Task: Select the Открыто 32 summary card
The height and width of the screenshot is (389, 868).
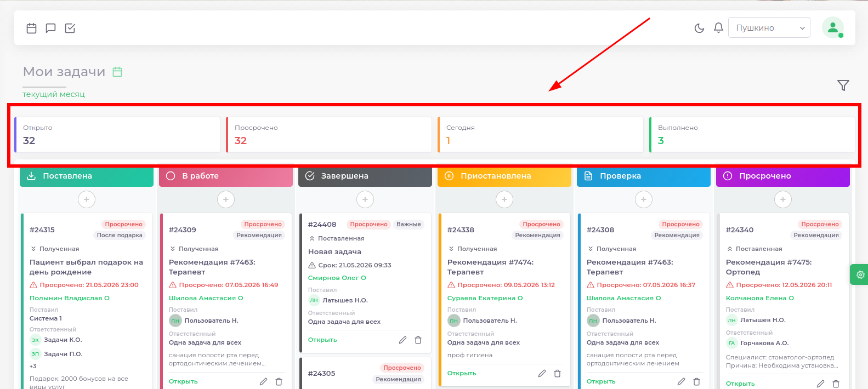Action: (x=117, y=135)
